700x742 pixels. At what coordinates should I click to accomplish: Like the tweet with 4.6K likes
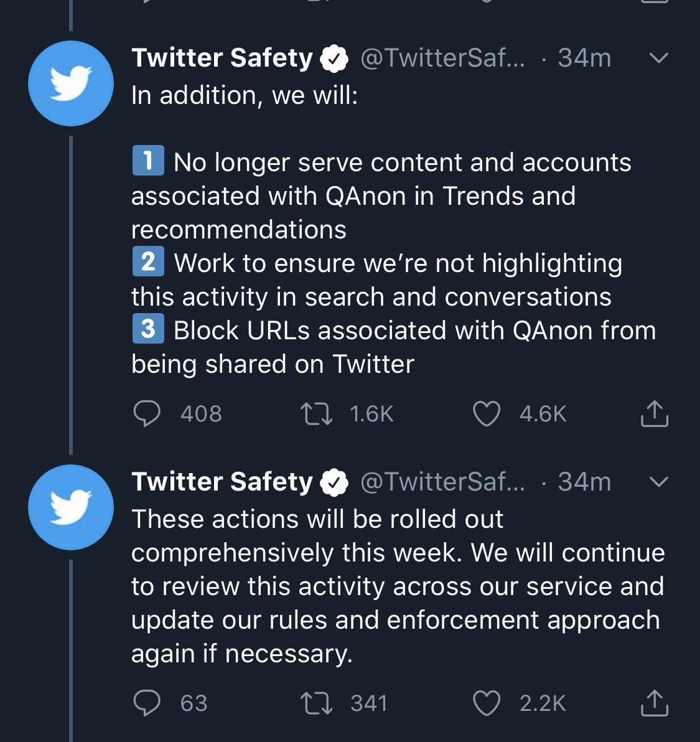pyautogui.click(x=487, y=413)
